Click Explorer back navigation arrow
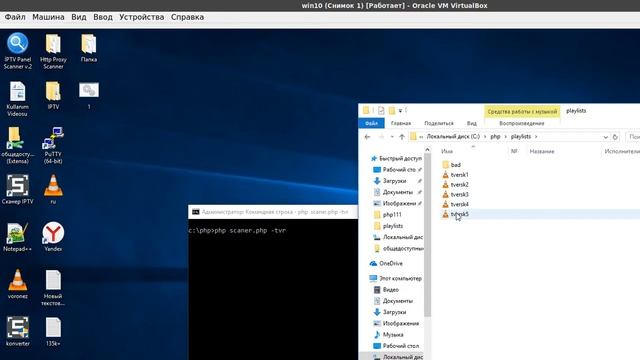The height and width of the screenshot is (360, 640). pos(367,137)
